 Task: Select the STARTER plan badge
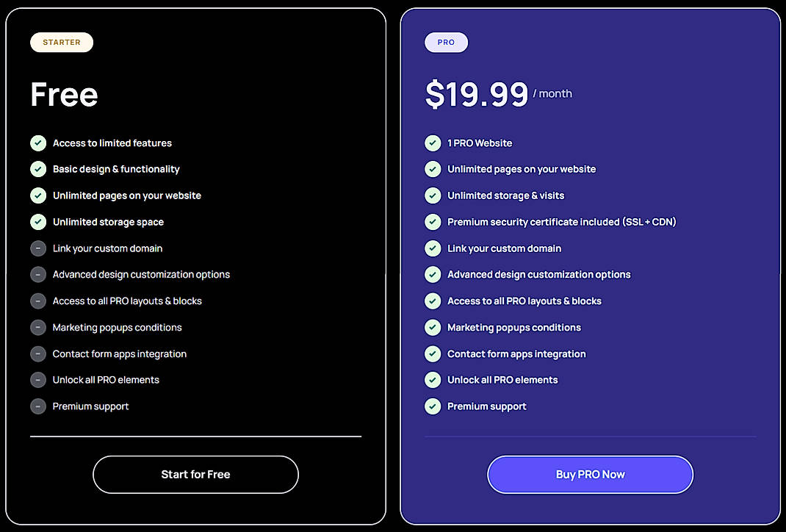point(62,43)
